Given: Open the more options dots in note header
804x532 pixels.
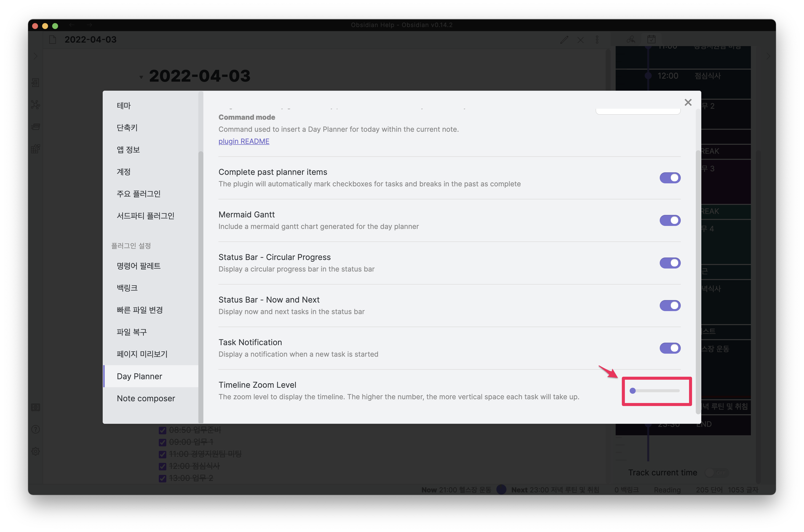Looking at the screenshot, I should (x=597, y=40).
